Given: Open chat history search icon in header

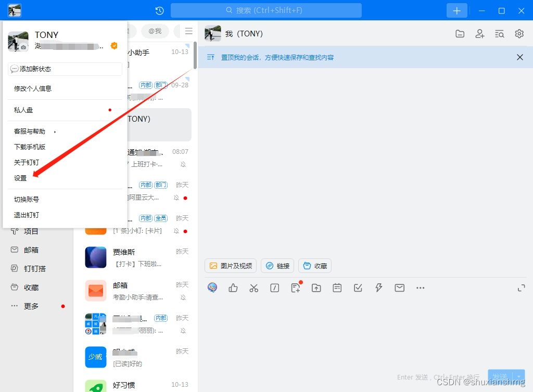Looking at the screenshot, I should [499, 34].
